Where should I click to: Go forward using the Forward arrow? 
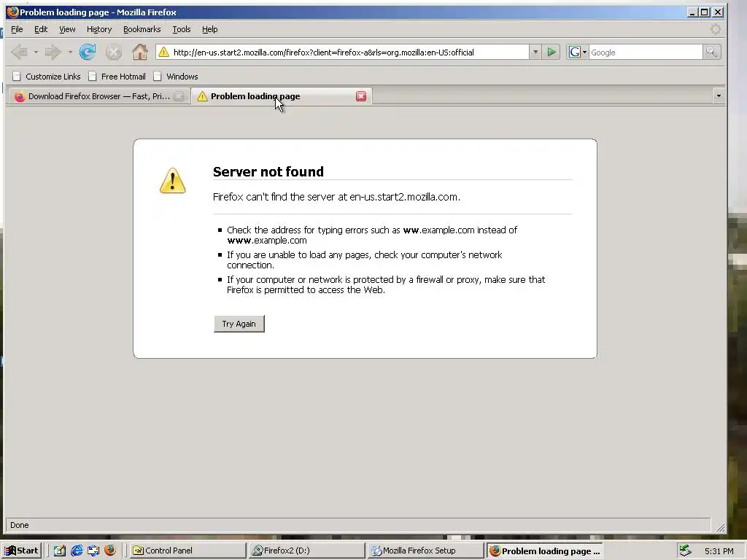pos(53,52)
